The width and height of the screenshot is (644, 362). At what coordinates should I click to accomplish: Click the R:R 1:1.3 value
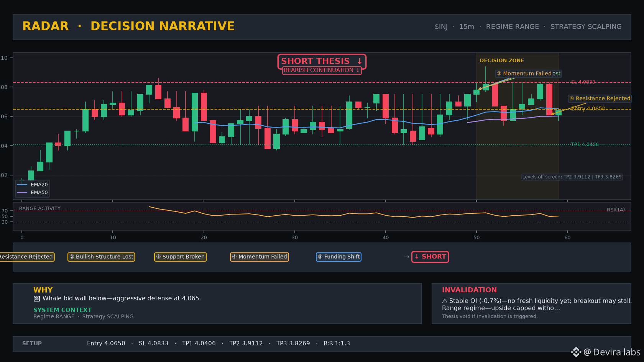(337, 344)
